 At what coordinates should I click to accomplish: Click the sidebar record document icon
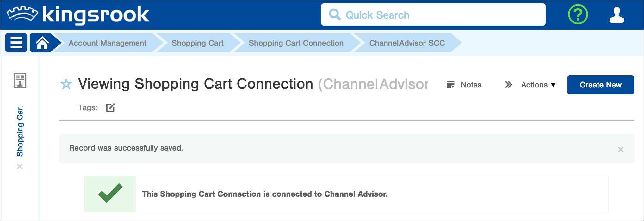tap(20, 81)
